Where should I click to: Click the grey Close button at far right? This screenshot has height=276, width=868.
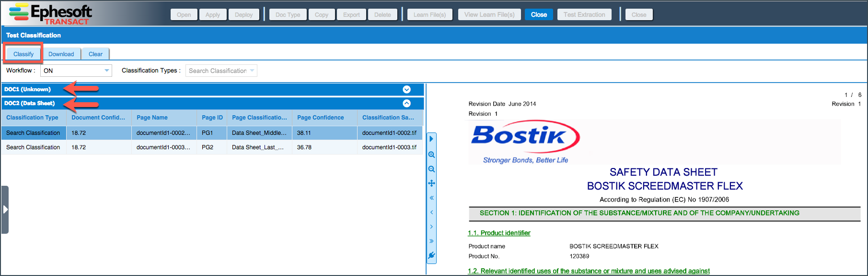tap(639, 15)
